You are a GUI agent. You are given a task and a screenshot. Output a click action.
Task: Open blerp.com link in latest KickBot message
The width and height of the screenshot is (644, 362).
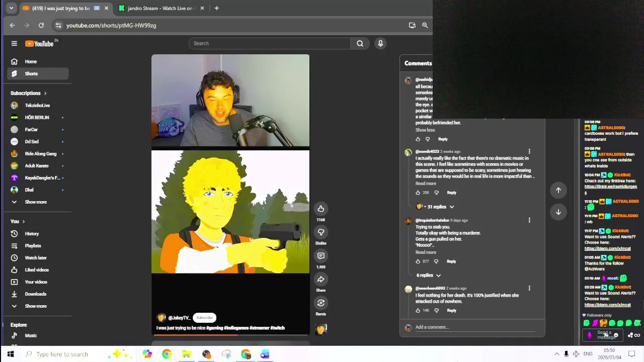pyautogui.click(x=607, y=305)
